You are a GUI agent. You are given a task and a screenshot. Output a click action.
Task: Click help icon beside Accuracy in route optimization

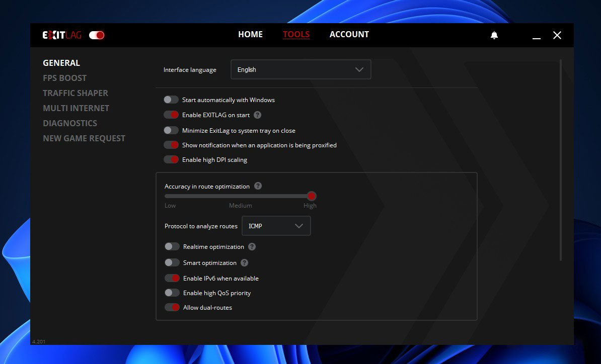coord(258,186)
